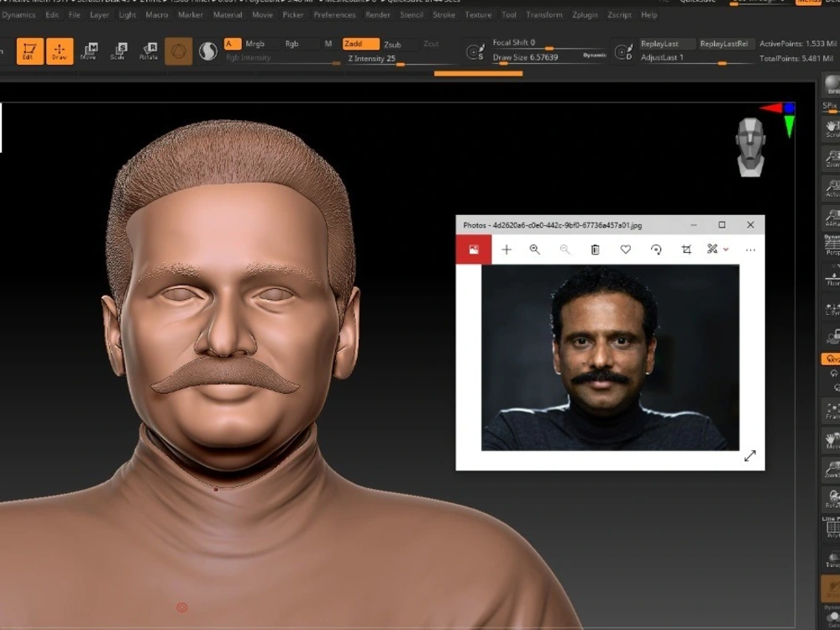Open the Macro menu
Image resolution: width=840 pixels, height=630 pixels.
pos(157,15)
